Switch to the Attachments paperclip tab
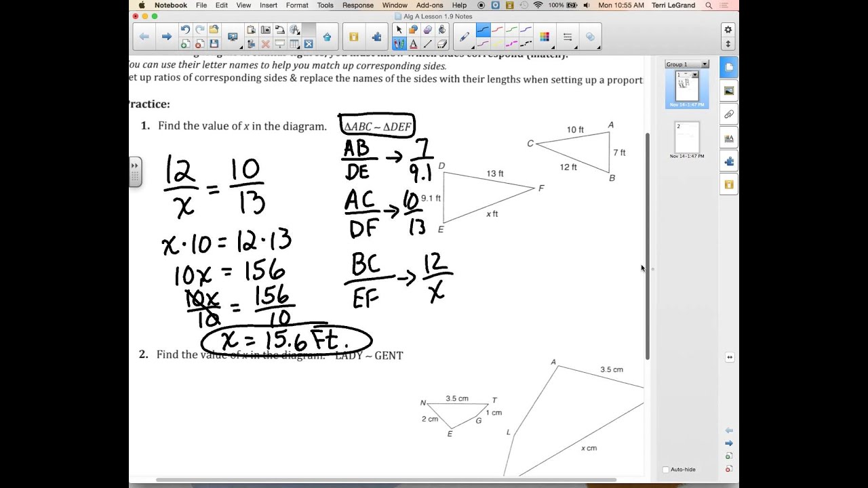The width and height of the screenshot is (868, 488). pos(729,114)
